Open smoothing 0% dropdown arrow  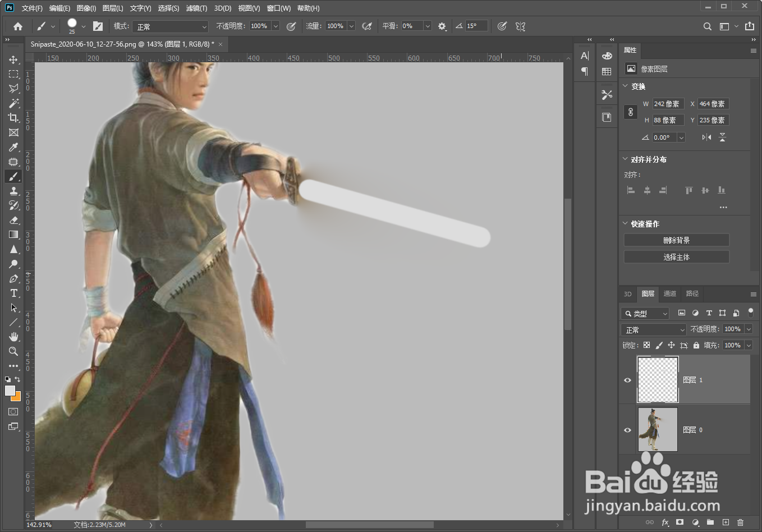(x=428, y=26)
